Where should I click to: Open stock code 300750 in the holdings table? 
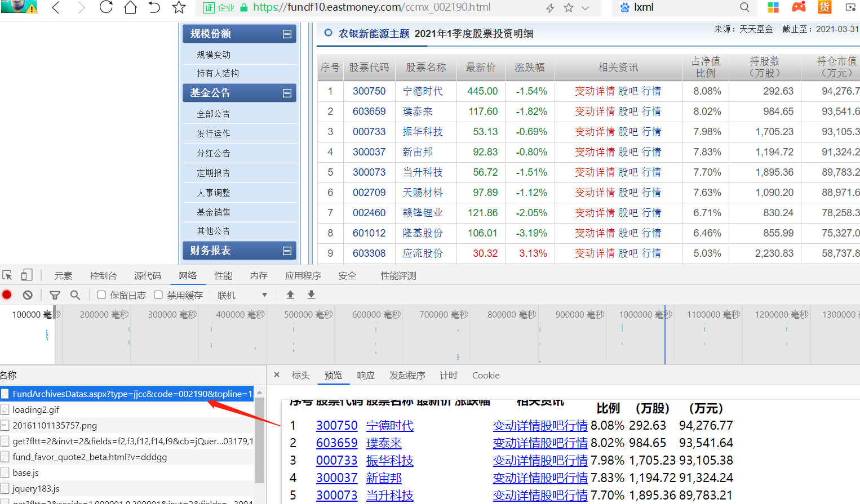[369, 91]
